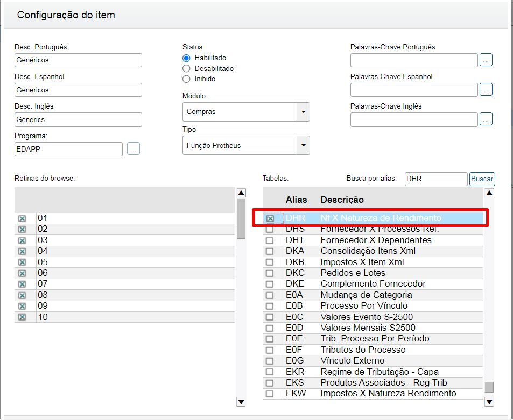Image resolution: width=513 pixels, height=420 pixels.
Task: Check the DKA Consolidação Itens Xml box
Action: click(270, 251)
